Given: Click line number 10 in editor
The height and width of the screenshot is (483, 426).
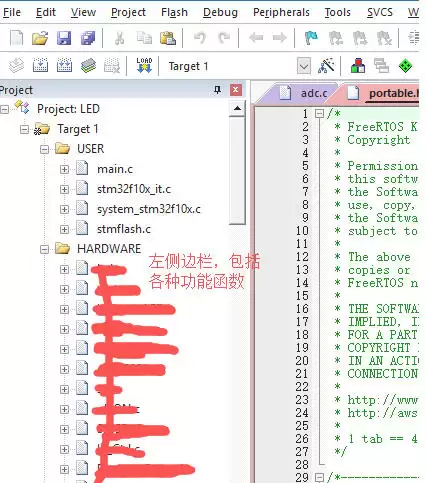Looking at the screenshot, I should pos(302,231).
